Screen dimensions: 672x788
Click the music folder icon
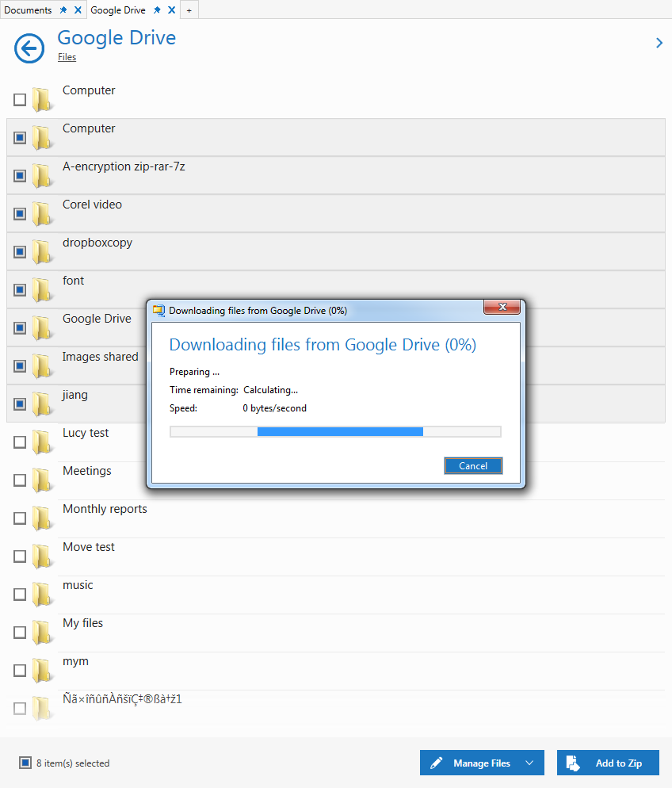coord(43,594)
